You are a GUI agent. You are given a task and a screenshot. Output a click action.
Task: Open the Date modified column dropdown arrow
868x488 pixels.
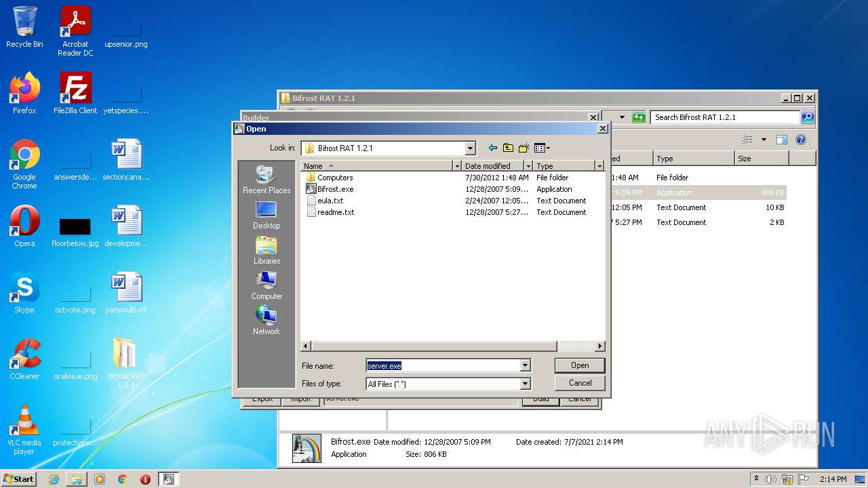[x=528, y=166]
